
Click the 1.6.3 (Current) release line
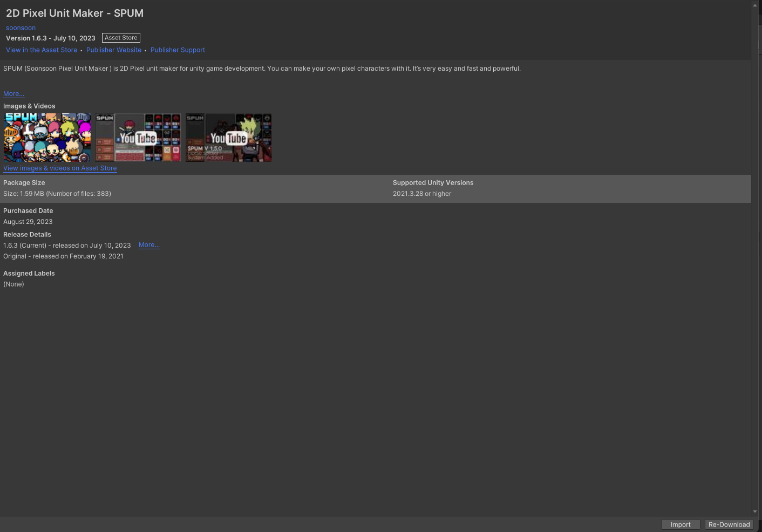click(67, 245)
